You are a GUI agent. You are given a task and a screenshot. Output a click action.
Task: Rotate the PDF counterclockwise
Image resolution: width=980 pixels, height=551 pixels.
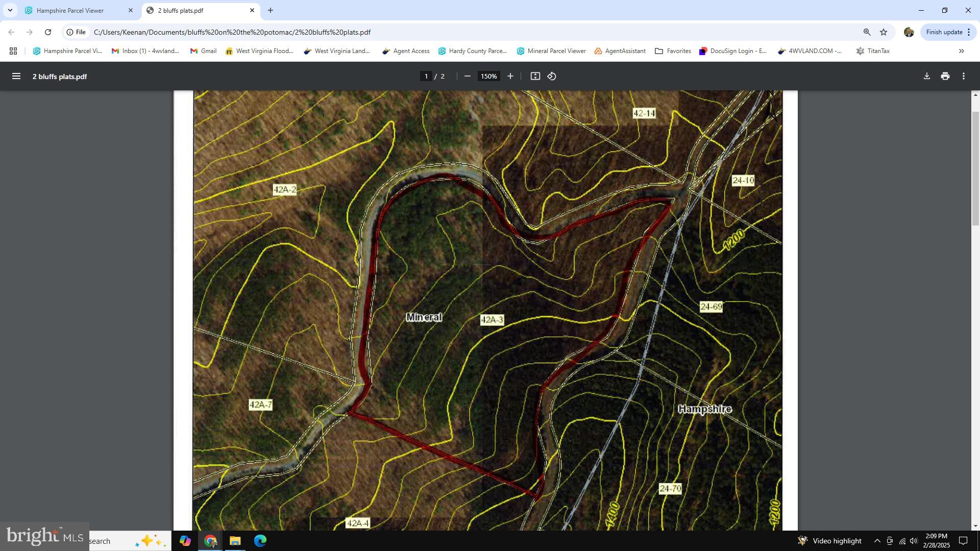pos(552,76)
